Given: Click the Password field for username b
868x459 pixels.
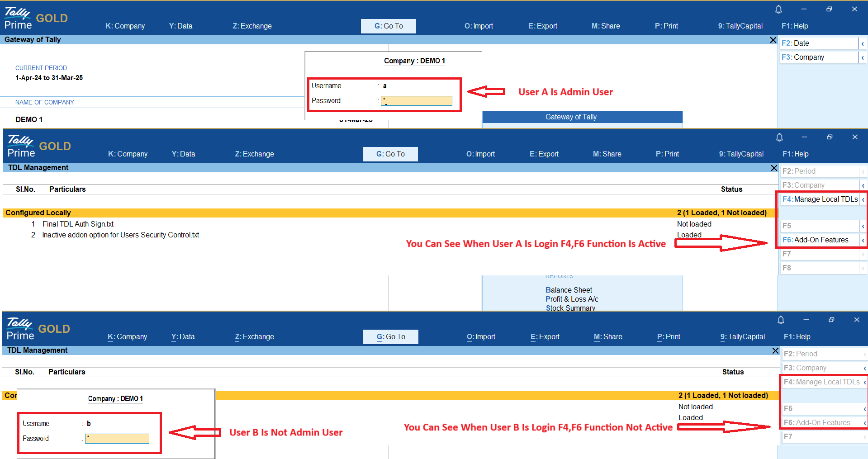Looking at the screenshot, I should 117,439.
